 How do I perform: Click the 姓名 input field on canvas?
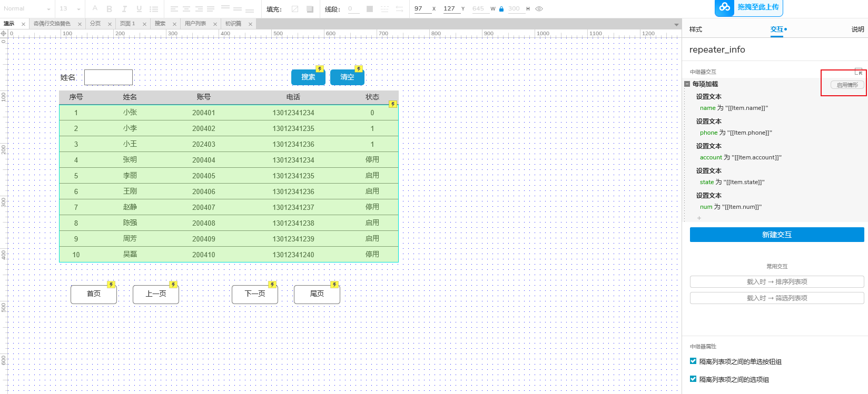tap(108, 77)
